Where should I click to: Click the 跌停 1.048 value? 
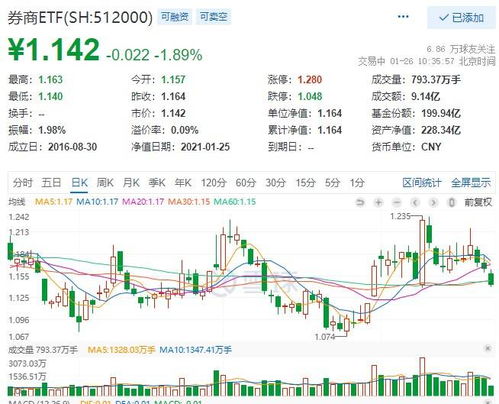click(x=310, y=96)
